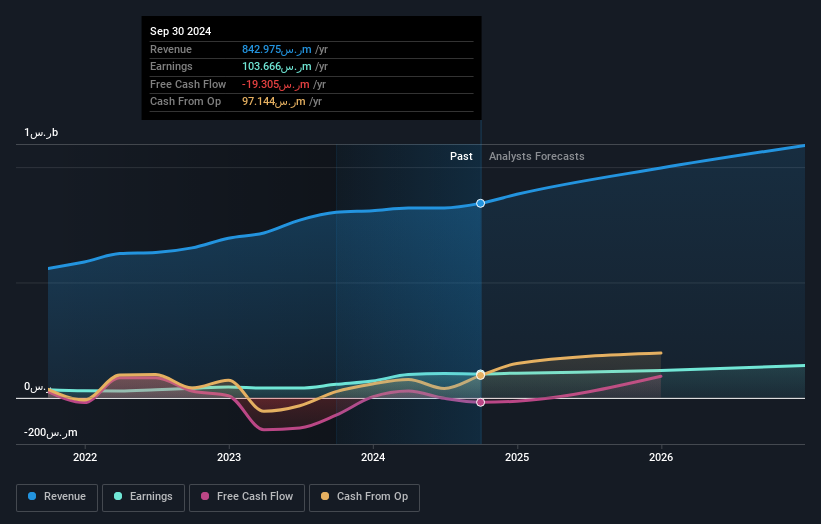The height and width of the screenshot is (524, 821).
Task: Click the orange Cash From Op data point marker
Action: 480,375
